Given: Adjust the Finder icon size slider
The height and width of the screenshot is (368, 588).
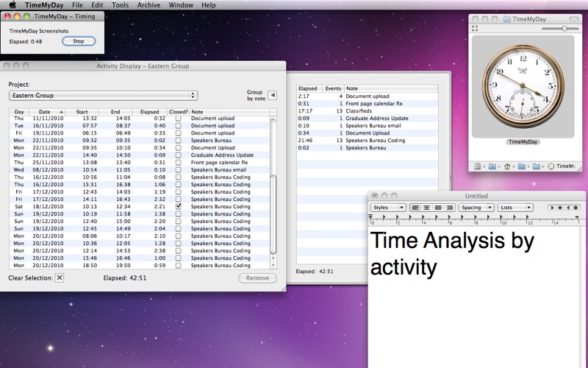Looking at the screenshot, I should [564, 29].
